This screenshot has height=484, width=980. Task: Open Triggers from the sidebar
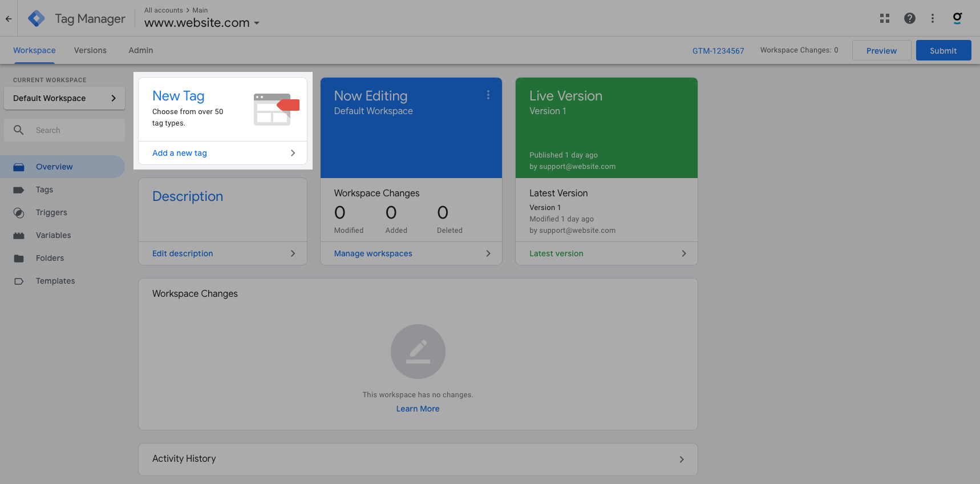point(51,212)
